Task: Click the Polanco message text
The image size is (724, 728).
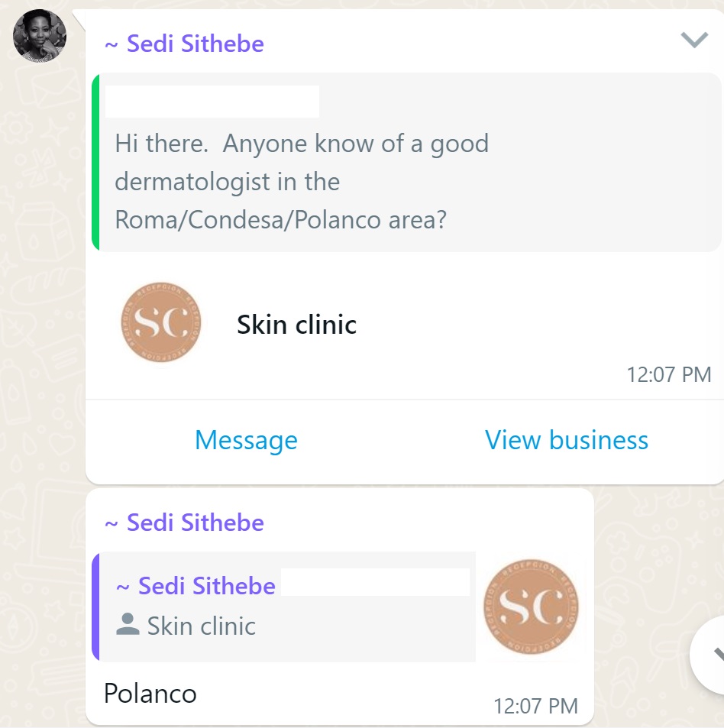Action: tap(150, 693)
